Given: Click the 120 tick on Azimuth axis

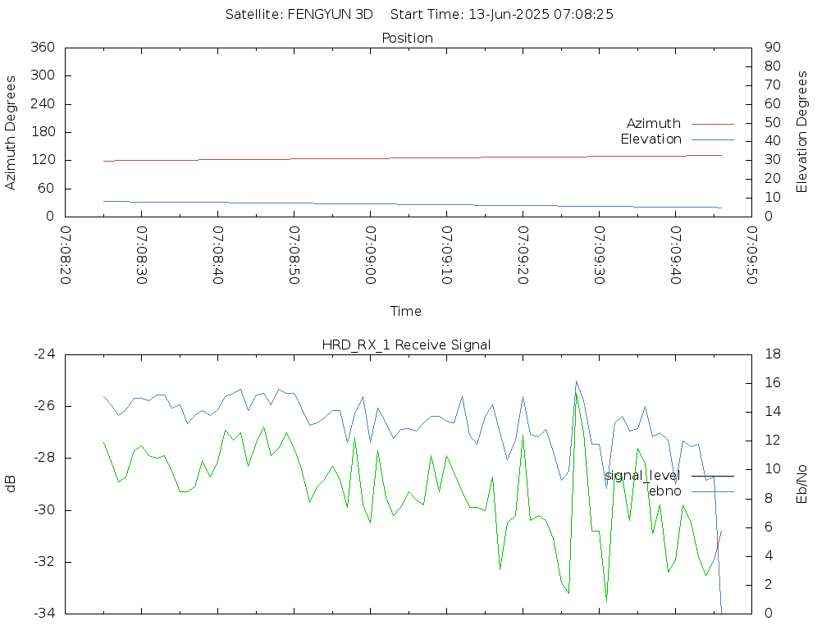Looking at the screenshot, I should [43, 160].
